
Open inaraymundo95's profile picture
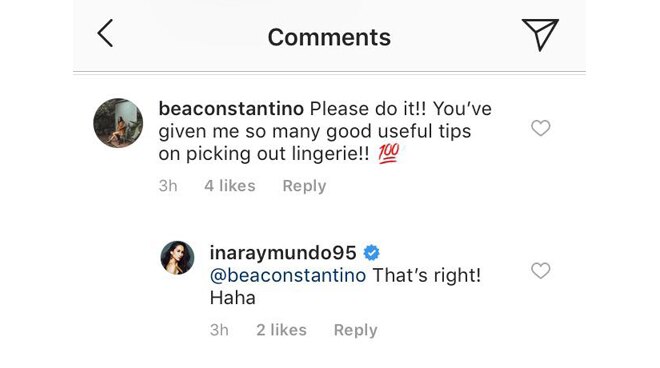177,258
